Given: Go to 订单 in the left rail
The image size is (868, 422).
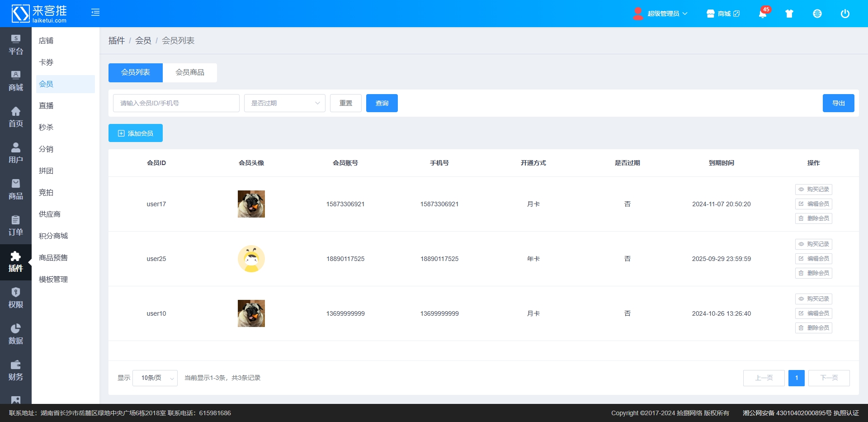Looking at the screenshot, I should 16,226.
